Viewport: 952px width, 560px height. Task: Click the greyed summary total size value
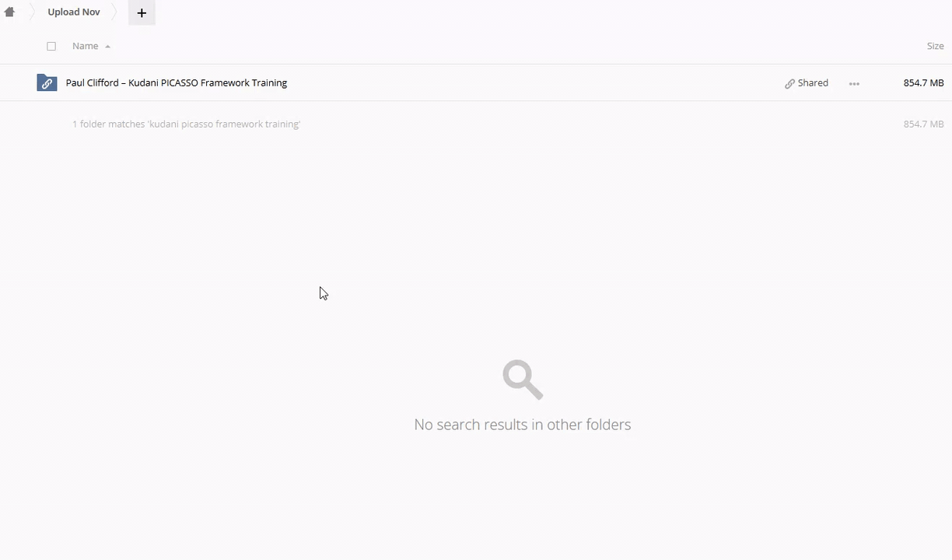[923, 124]
